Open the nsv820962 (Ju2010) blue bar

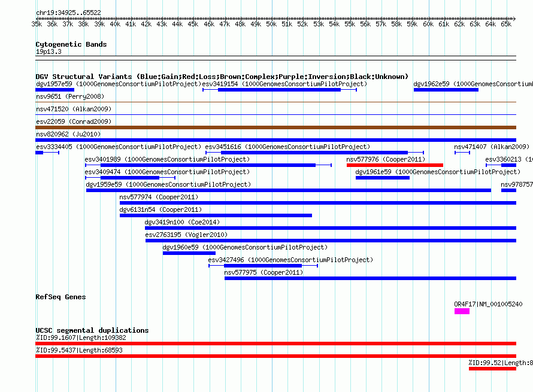coord(275,140)
